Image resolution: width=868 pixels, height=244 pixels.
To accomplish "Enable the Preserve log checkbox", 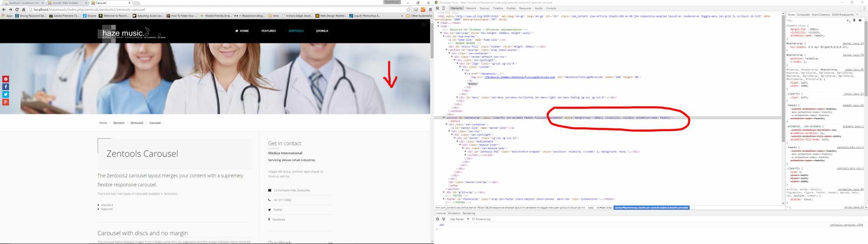I will (x=473, y=219).
